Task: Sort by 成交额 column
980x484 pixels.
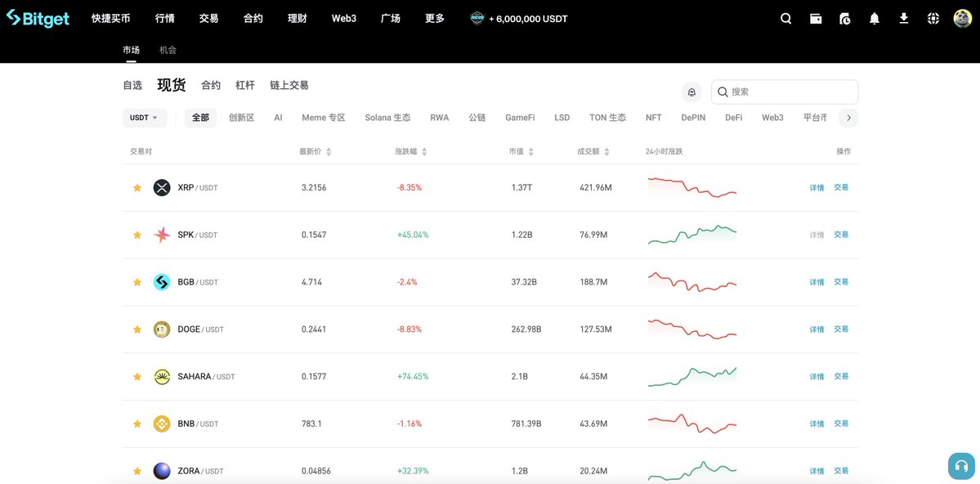Action: pos(593,151)
